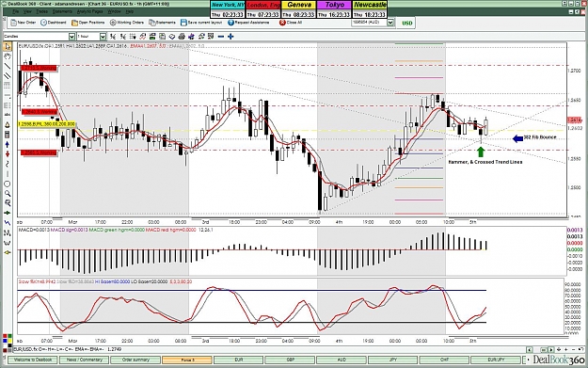
Task: Click the yellow EUR position label
Action: coord(46,124)
